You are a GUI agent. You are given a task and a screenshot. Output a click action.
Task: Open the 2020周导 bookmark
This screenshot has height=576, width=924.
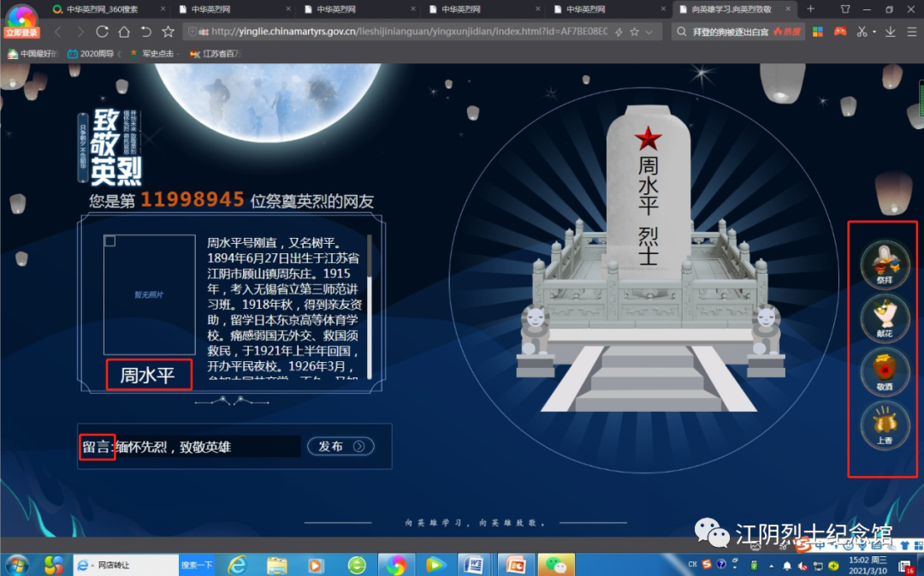pos(93,53)
